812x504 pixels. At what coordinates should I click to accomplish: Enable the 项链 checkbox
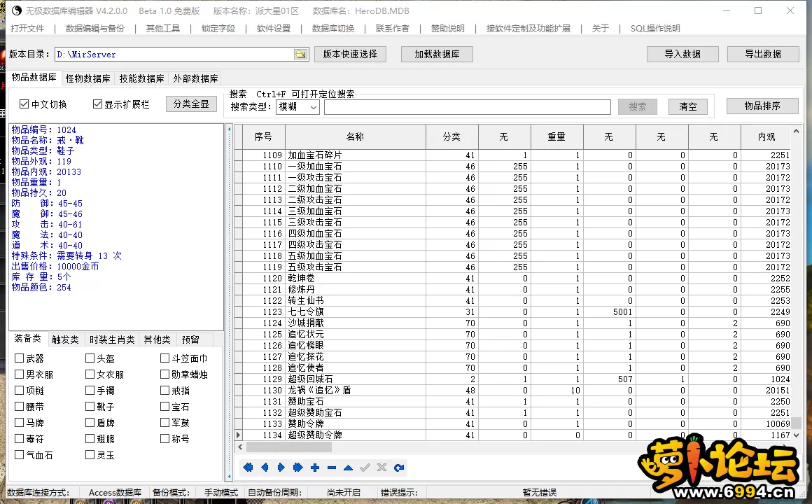(19, 390)
